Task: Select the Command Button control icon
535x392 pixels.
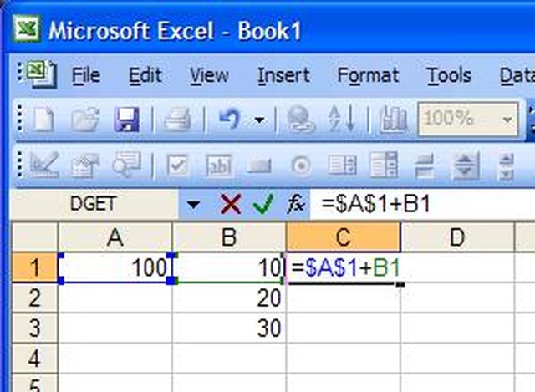Action: click(259, 166)
